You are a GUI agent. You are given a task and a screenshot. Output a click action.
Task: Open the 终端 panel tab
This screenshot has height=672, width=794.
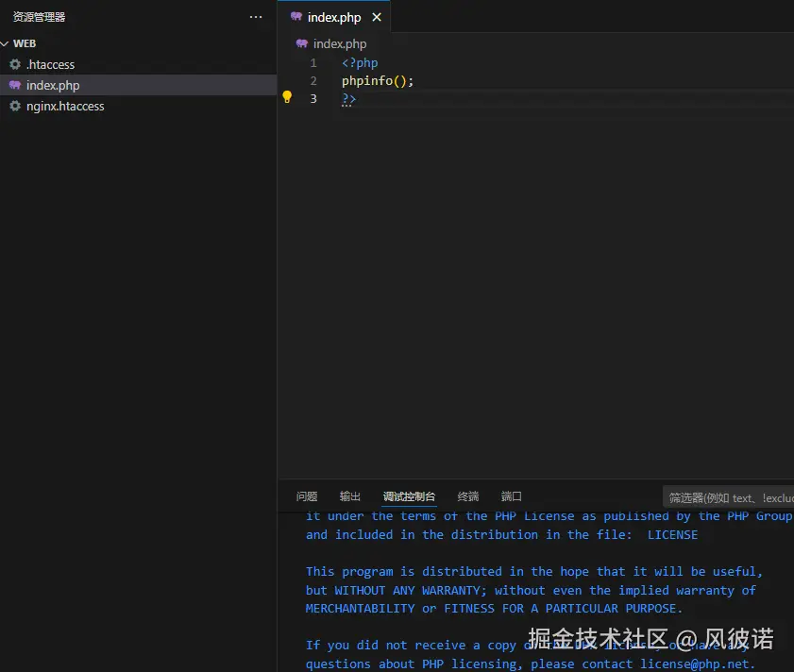coord(468,496)
